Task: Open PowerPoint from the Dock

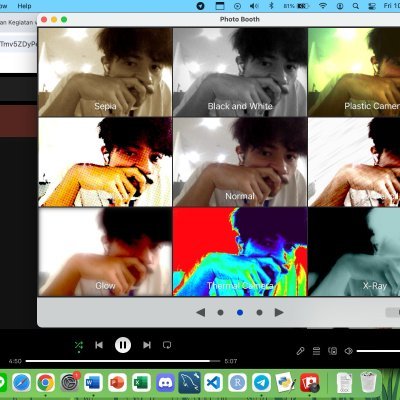Action: [117, 382]
